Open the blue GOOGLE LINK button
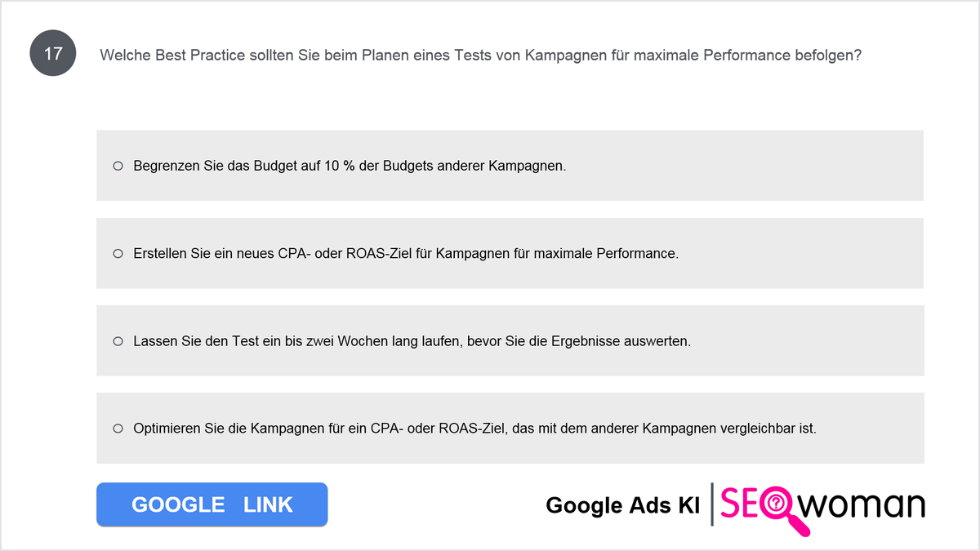 pyautogui.click(x=212, y=504)
